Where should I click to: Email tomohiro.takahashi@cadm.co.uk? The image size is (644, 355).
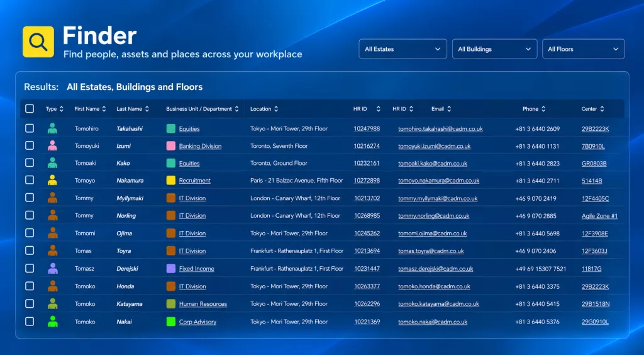pos(440,128)
